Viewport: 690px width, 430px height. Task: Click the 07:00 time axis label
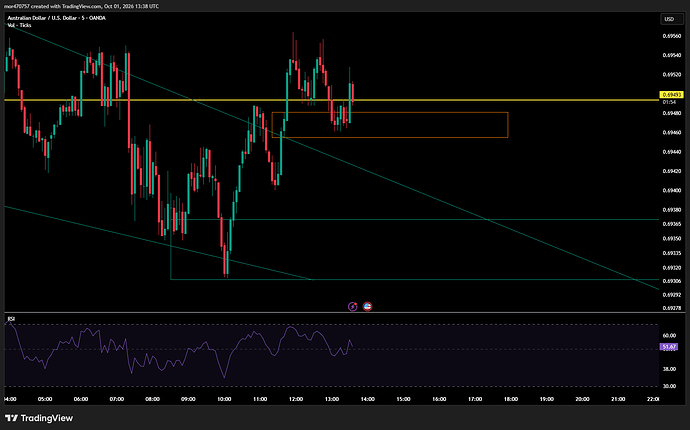[x=117, y=399]
